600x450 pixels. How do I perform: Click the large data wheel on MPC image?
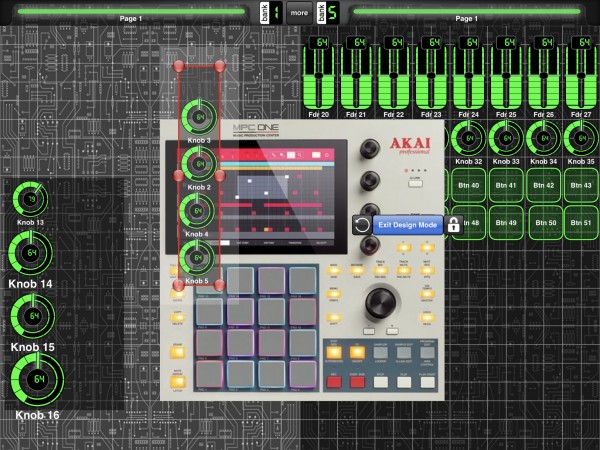pyautogui.click(x=380, y=302)
